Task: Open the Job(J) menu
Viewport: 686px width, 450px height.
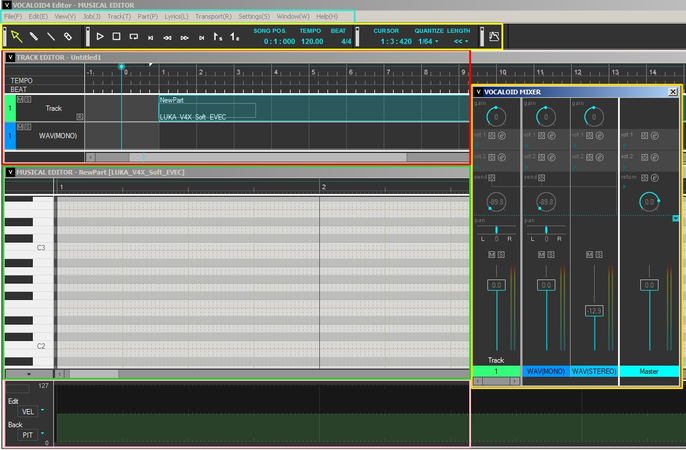Action: coord(92,16)
